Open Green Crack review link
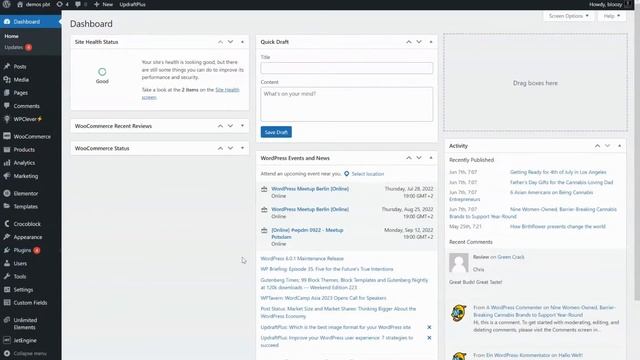Image resolution: width=640 pixels, height=360 pixels. tap(511, 257)
